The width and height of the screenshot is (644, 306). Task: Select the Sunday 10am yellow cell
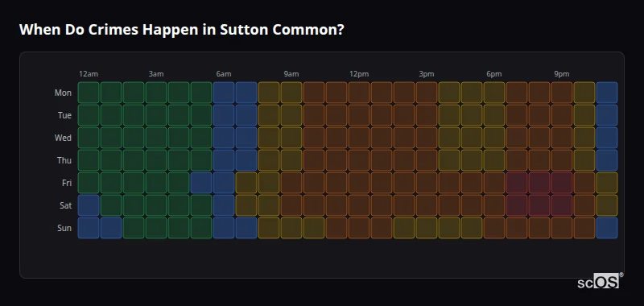pyautogui.click(x=314, y=228)
